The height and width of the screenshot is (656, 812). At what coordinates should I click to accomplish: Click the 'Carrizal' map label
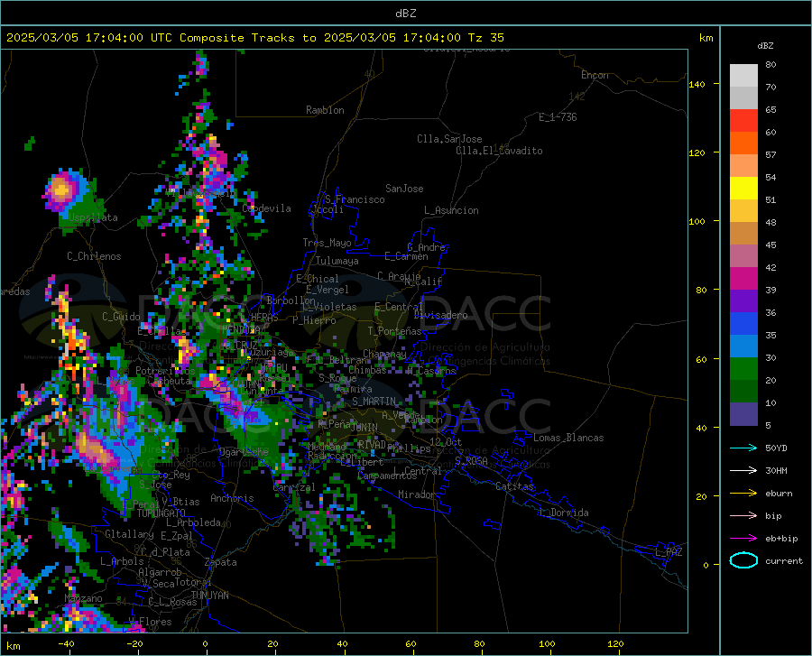pyautogui.click(x=293, y=487)
